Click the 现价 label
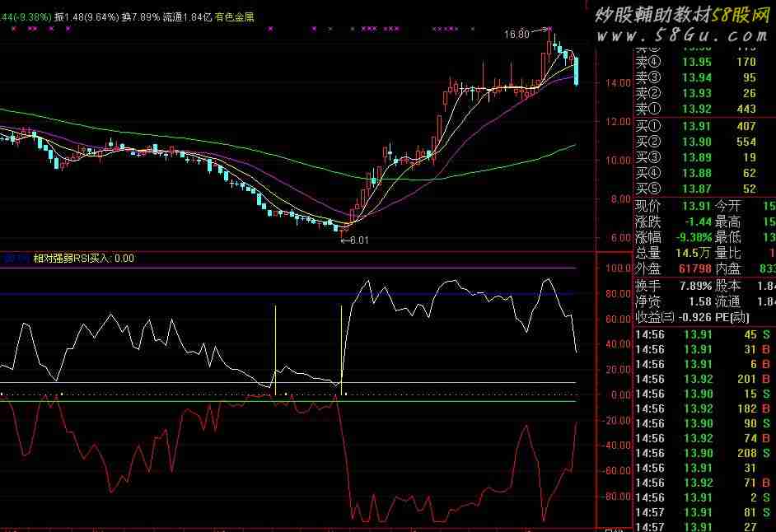Screen dimensions: 776x532 [x=647, y=206]
